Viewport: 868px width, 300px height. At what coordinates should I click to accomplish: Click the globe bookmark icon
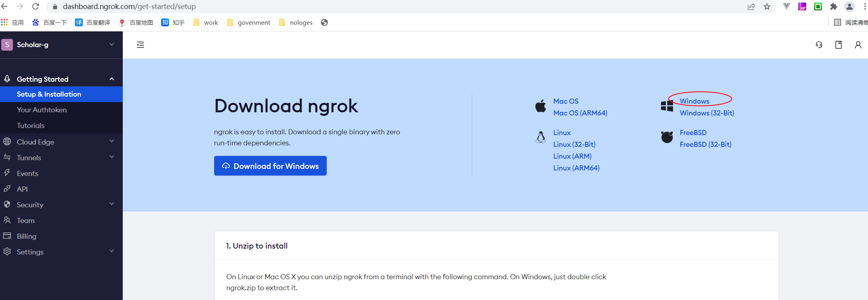(x=324, y=22)
